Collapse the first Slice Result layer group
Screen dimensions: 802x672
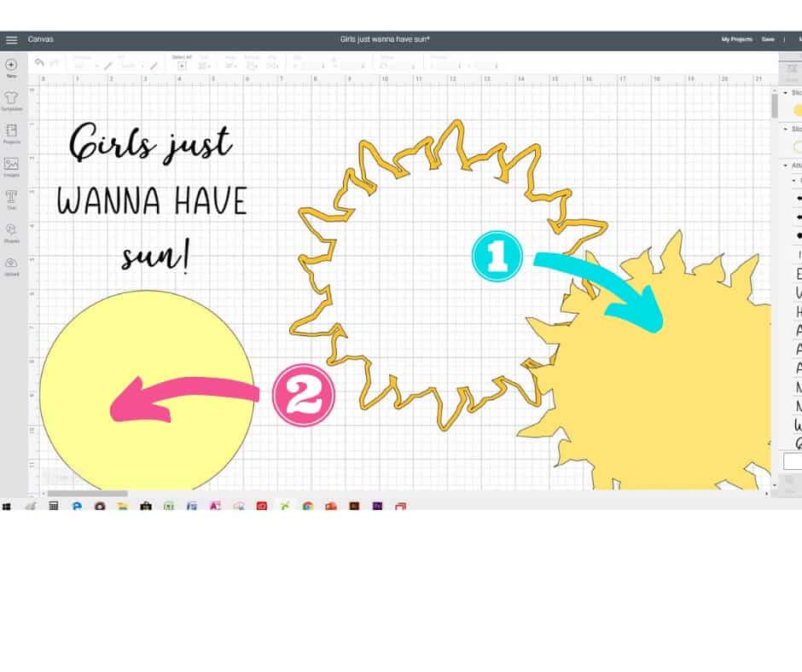pos(786,93)
